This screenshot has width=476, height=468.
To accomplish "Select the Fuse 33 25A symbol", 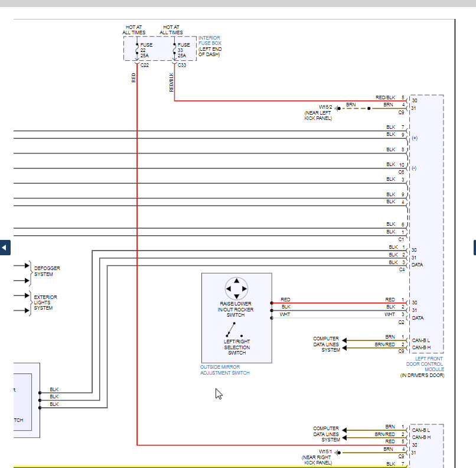I will coord(174,48).
